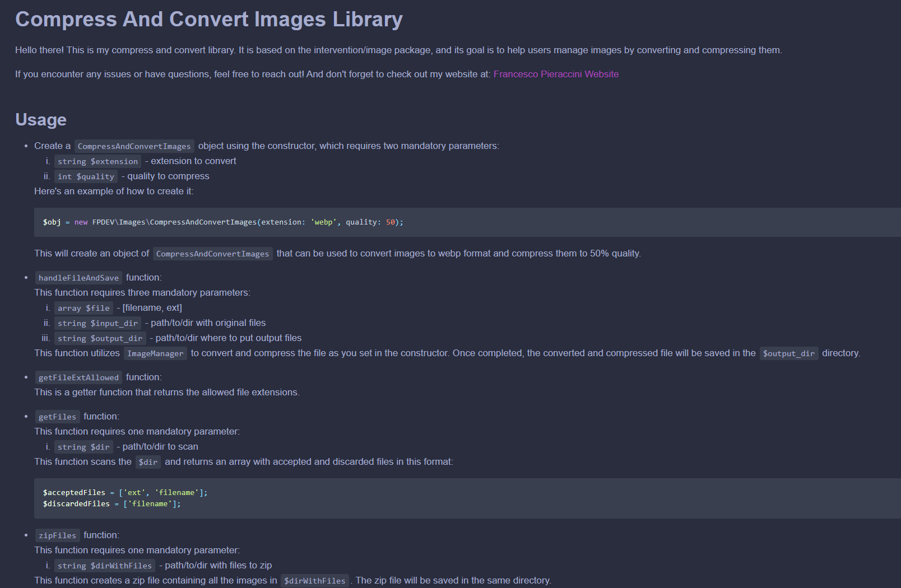The width and height of the screenshot is (901, 588).
Task: Click the 'ImageManager' code tag
Action: coord(155,353)
